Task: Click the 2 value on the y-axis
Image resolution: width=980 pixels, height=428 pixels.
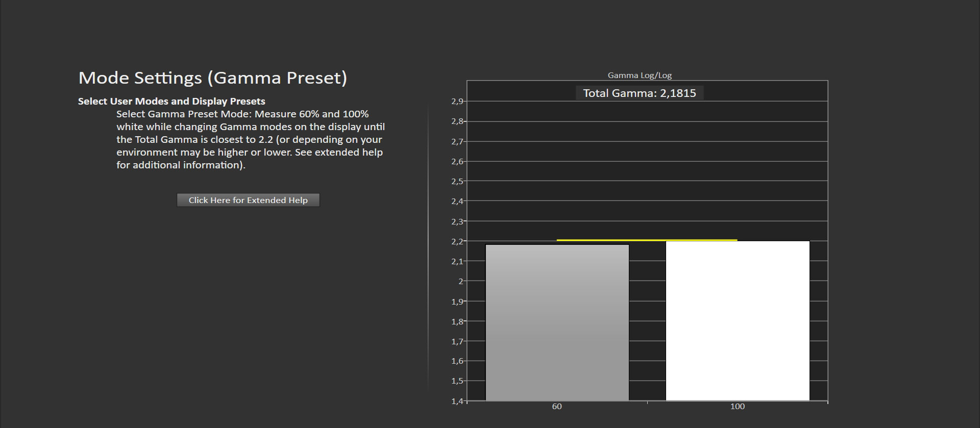Action: pyautogui.click(x=460, y=281)
